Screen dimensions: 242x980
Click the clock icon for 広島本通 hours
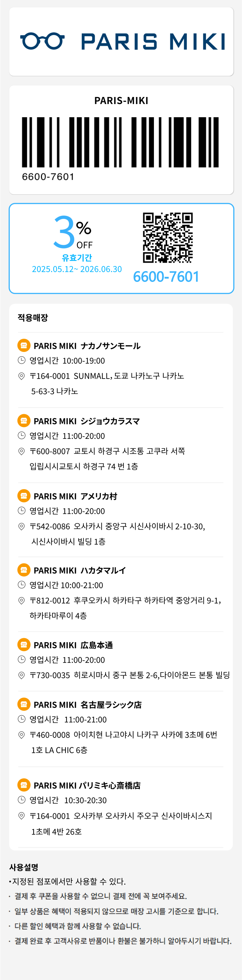pyautogui.click(x=22, y=659)
